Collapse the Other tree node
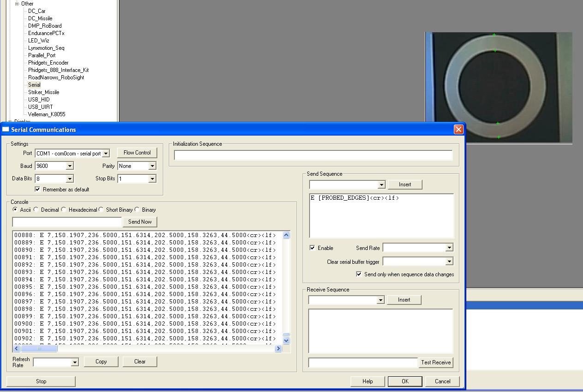 pyautogui.click(x=17, y=4)
